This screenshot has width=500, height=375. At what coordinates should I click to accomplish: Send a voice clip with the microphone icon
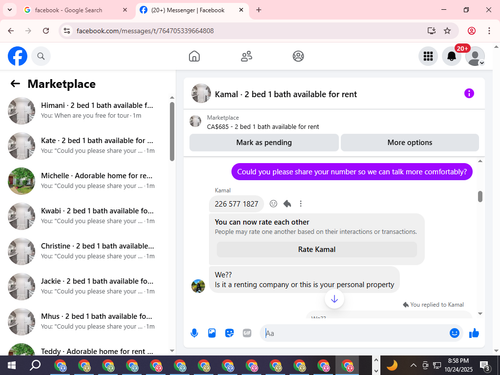(194, 333)
